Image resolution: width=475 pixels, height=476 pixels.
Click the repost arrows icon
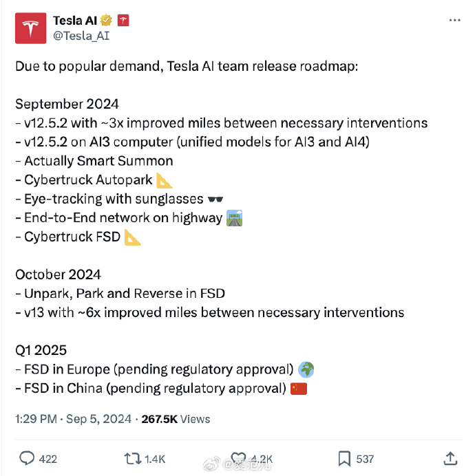pos(133,458)
